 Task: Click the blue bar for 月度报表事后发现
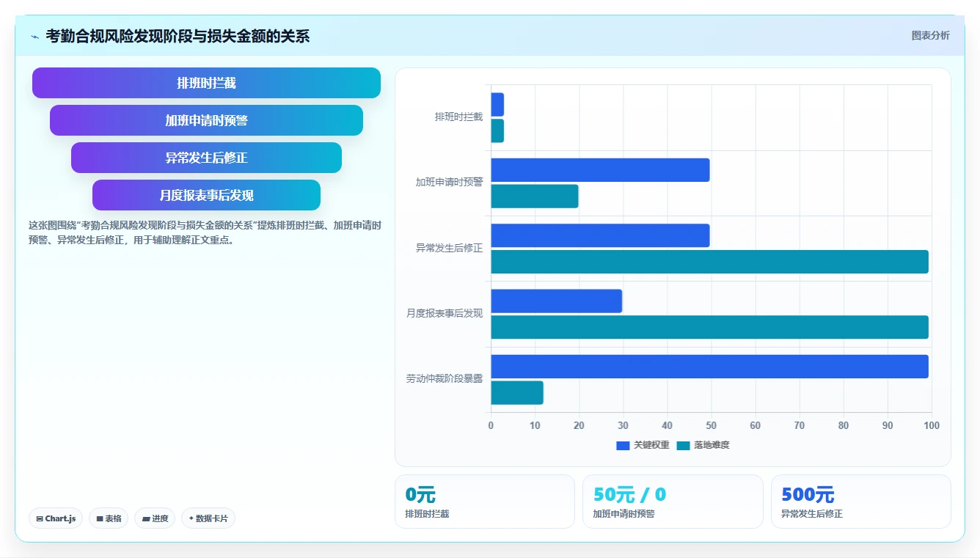pyautogui.click(x=556, y=301)
